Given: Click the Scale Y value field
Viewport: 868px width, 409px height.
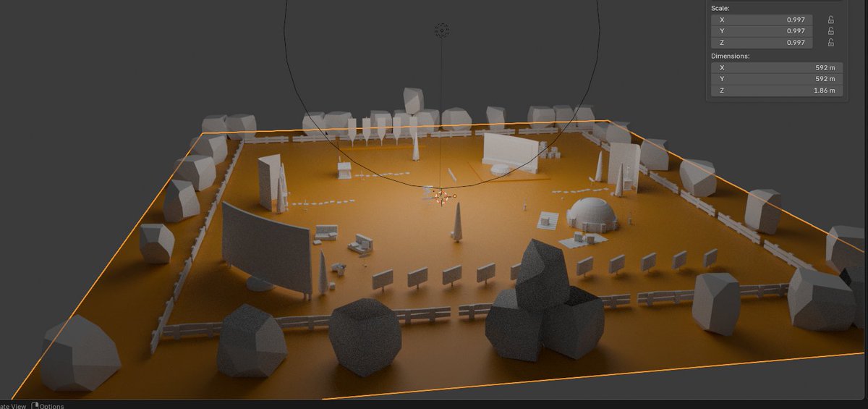Looking at the screenshot, I should [762, 31].
